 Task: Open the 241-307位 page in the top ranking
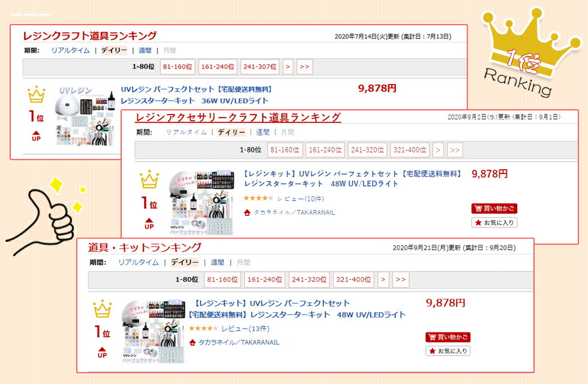(x=260, y=67)
